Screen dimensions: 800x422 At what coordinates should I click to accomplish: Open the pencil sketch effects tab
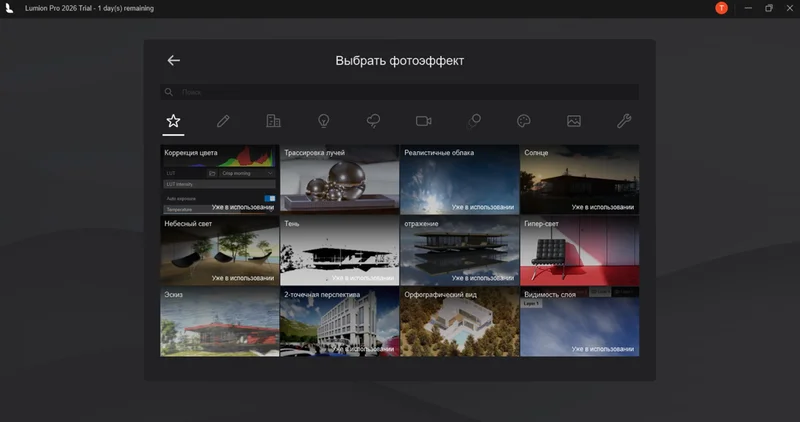click(223, 121)
